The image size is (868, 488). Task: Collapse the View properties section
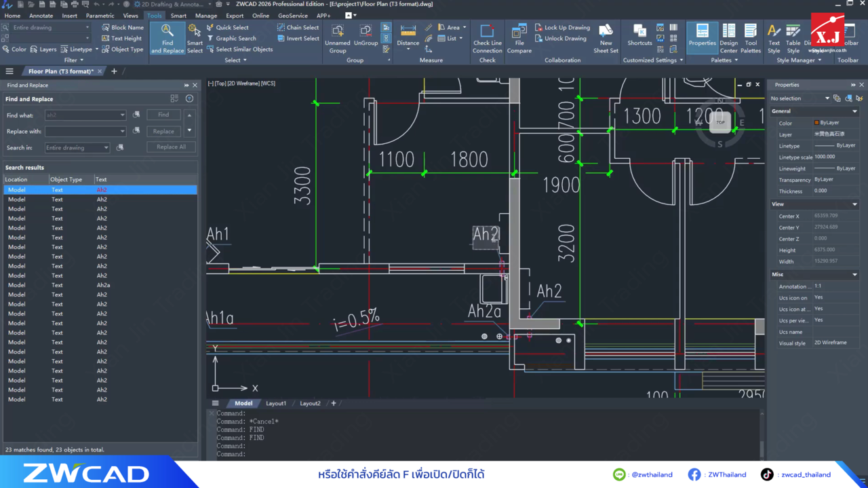(854, 204)
